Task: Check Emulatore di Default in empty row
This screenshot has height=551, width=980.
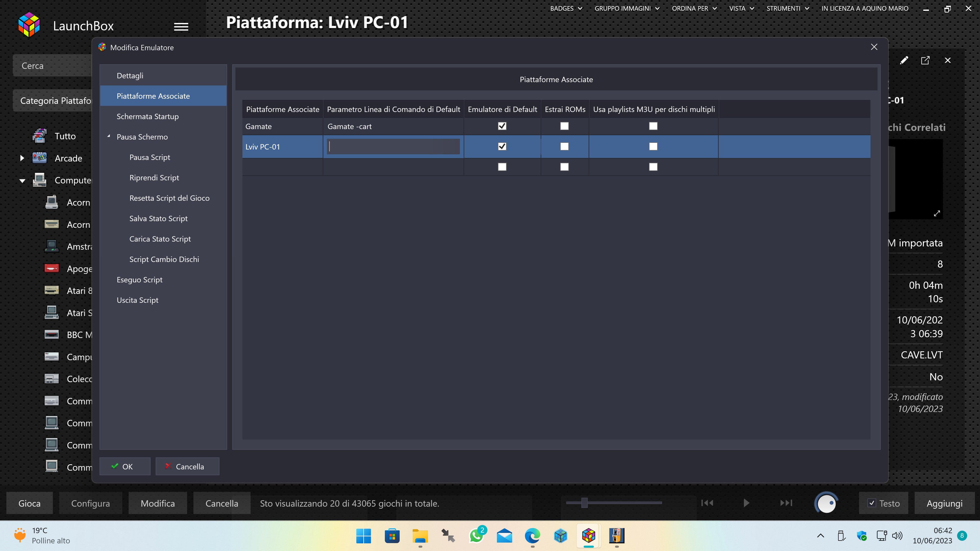Action: (502, 167)
